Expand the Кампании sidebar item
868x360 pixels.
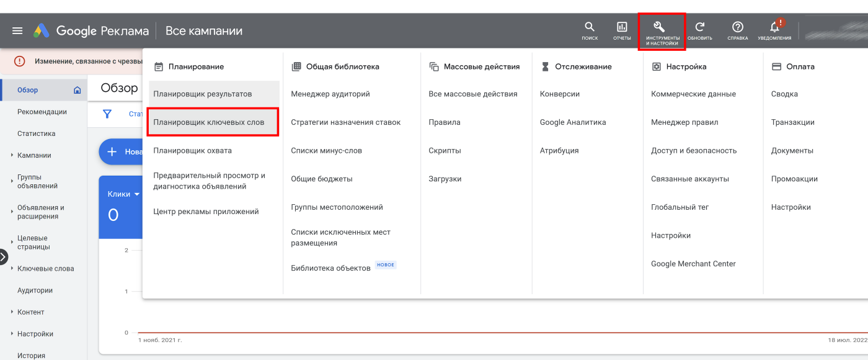(x=12, y=155)
